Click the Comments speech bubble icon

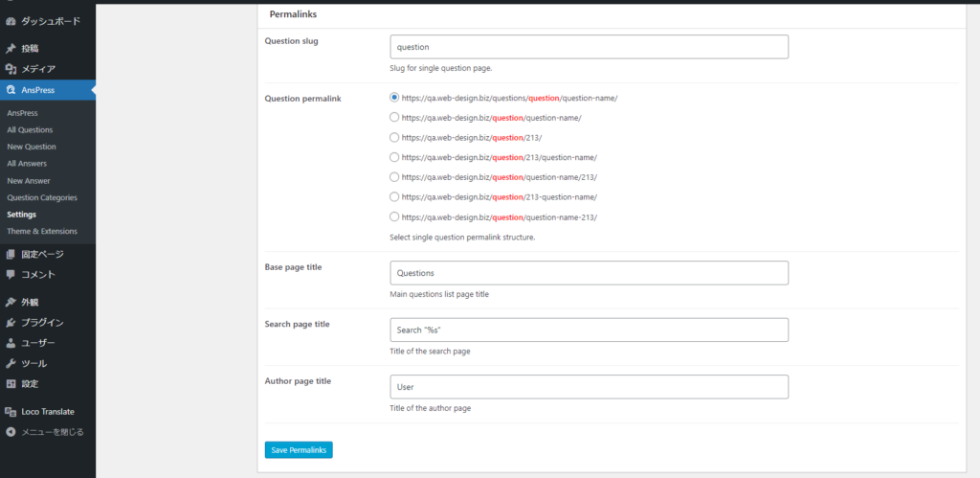tap(11, 274)
